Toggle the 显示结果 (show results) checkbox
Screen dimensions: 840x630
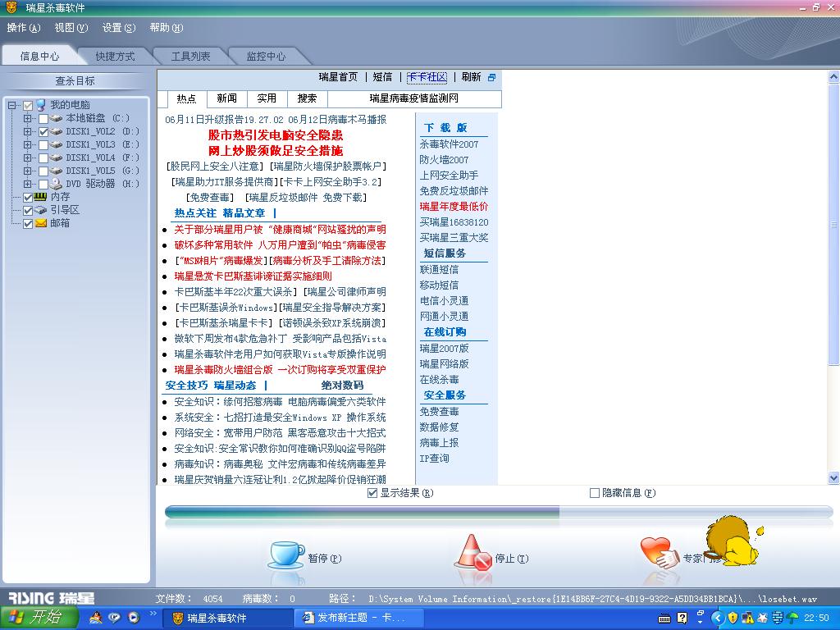[x=372, y=493]
